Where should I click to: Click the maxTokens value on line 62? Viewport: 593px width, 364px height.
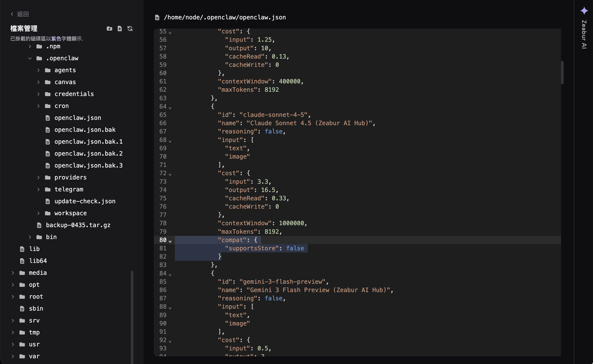(x=272, y=90)
